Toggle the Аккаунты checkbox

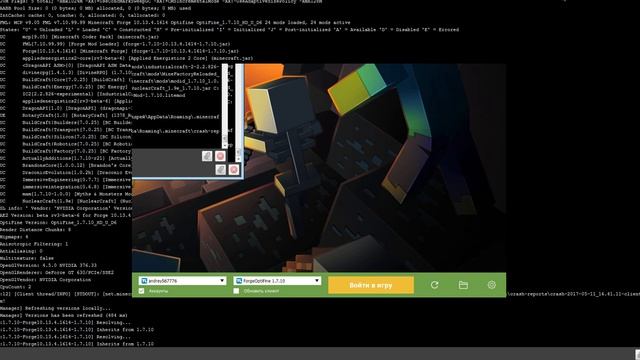[x=142, y=291]
